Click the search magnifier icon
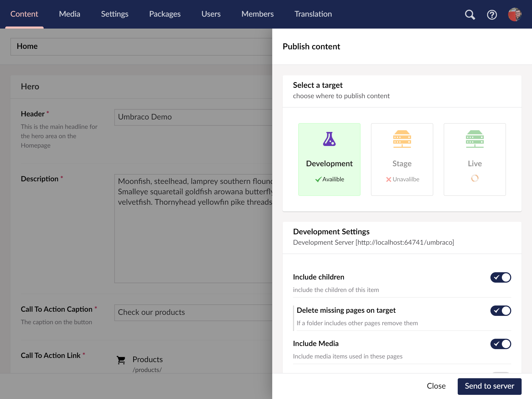Image resolution: width=532 pixels, height=399 pixels. point(470,15)
